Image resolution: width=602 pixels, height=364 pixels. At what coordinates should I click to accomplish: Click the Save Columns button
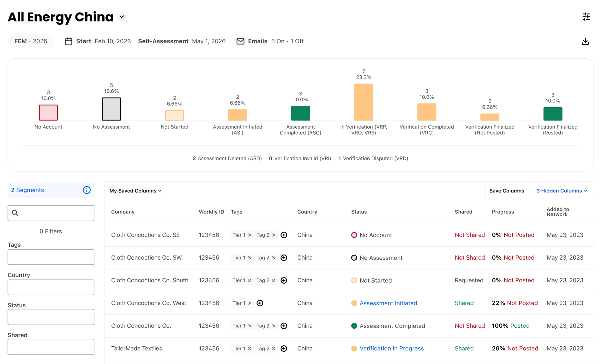coord(506,191)
